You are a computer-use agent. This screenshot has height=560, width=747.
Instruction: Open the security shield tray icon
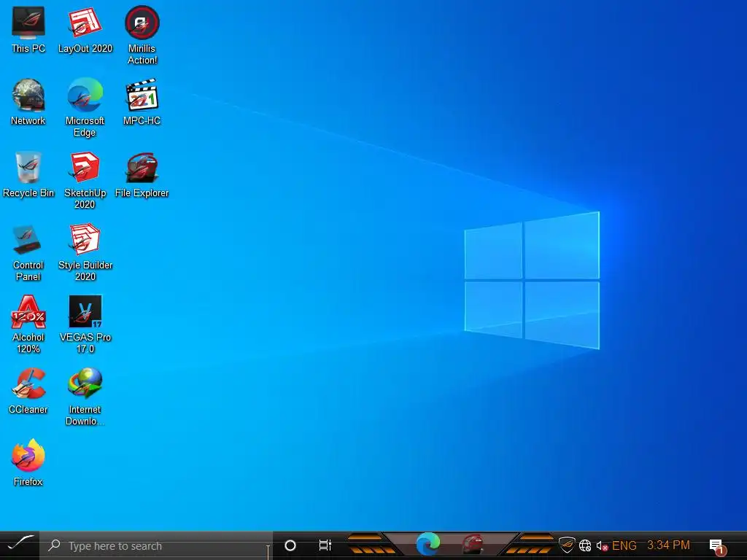[567, 545]
